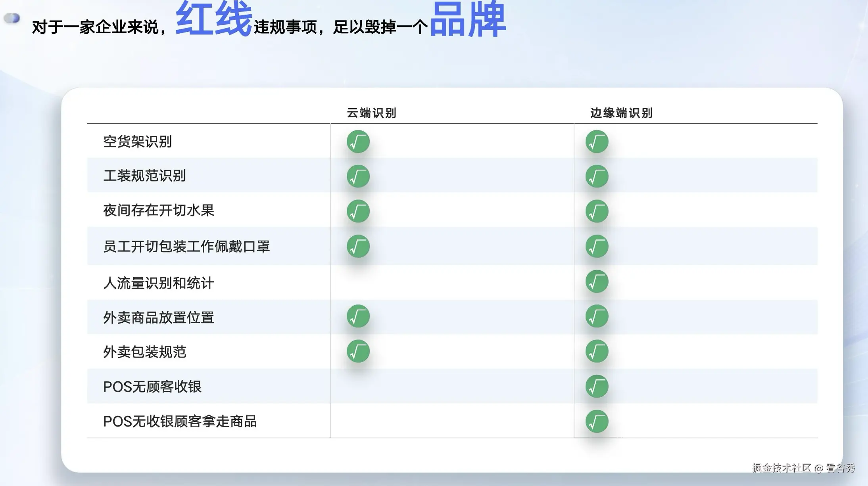Click edge check icon for 夜间存在开切水果
The height and width of the screenshot is (486, 868).
pyautogui.click(x=597, y=211)
